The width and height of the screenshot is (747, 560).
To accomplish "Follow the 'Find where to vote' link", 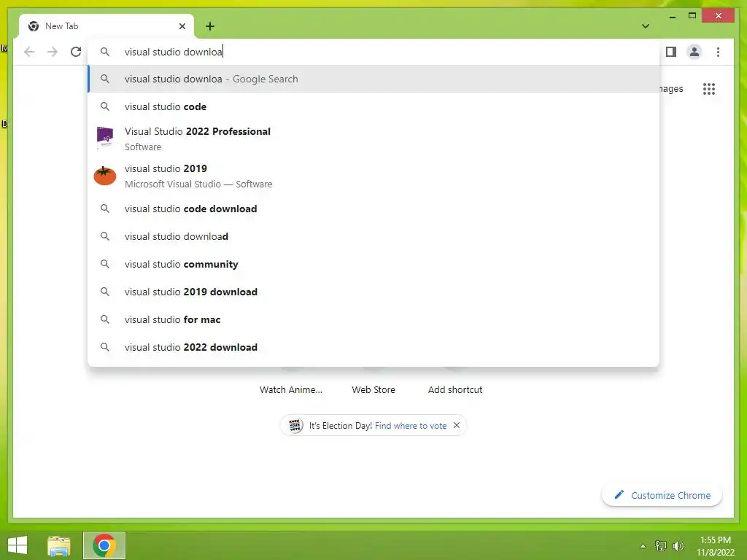I will click(411, 426).
